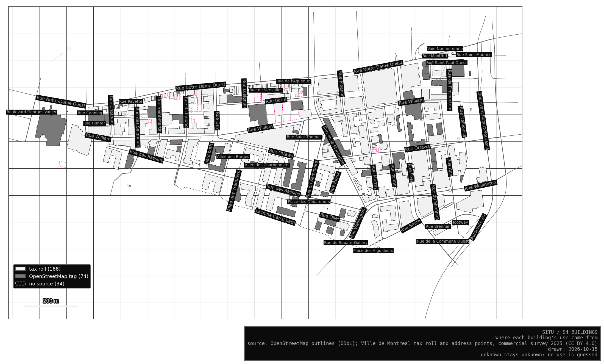604x364 pixels.
Task: Click the 'footway' label
Action: pos(460,223)
